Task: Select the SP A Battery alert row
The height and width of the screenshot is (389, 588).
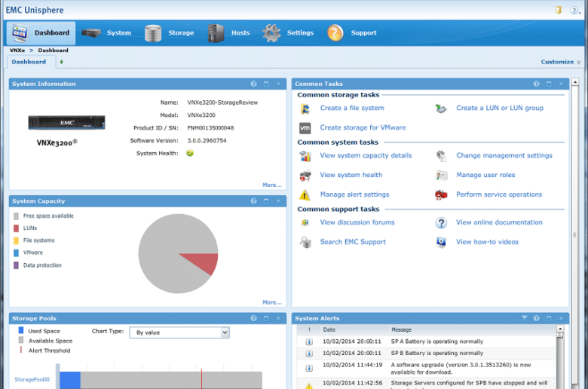Action: tap(427, 342)
